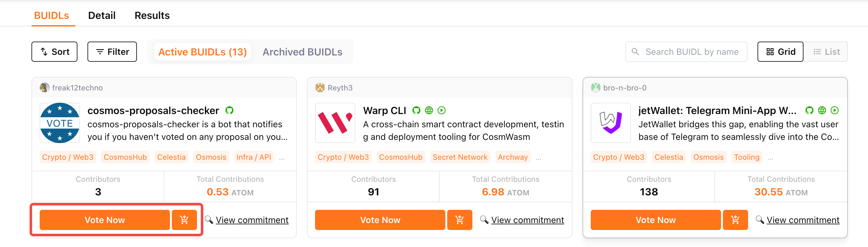
Task: Open the Filter options
Action: pos(112,52)
